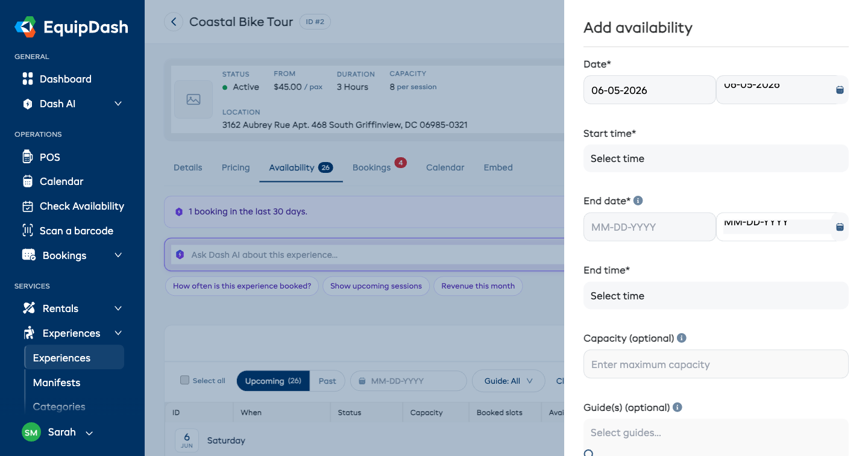
Task: Select the Experiences submenu entry
Action: tap(74, 358)
